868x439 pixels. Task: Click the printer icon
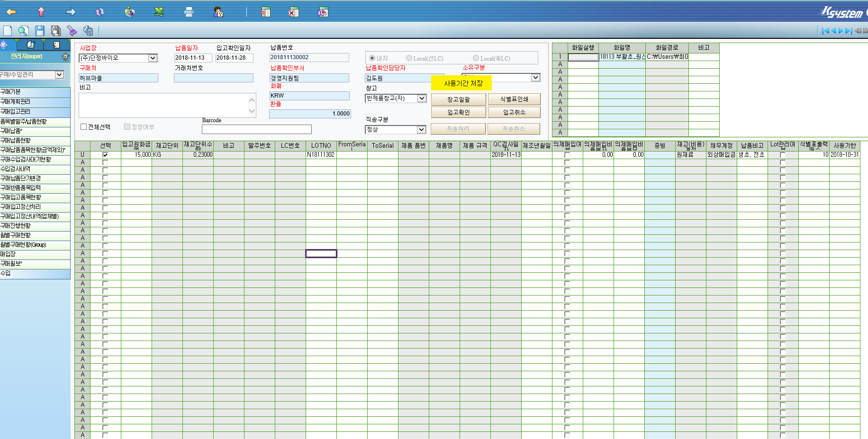tap(189, 12)
